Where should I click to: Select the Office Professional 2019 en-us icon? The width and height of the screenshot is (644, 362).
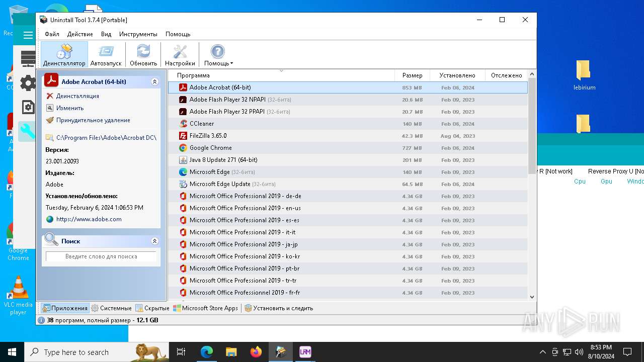coord(183,208)
